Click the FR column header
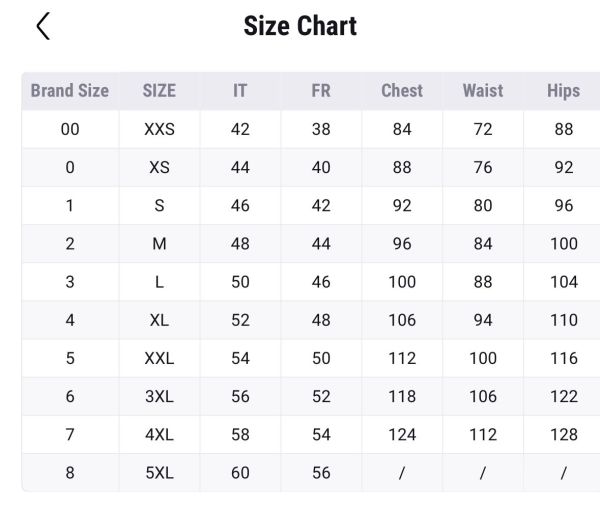 (321, 91)
